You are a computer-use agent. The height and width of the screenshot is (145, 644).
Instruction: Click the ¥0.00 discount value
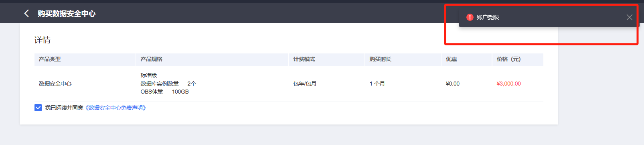pyautogui.click(x=453, y=84)
